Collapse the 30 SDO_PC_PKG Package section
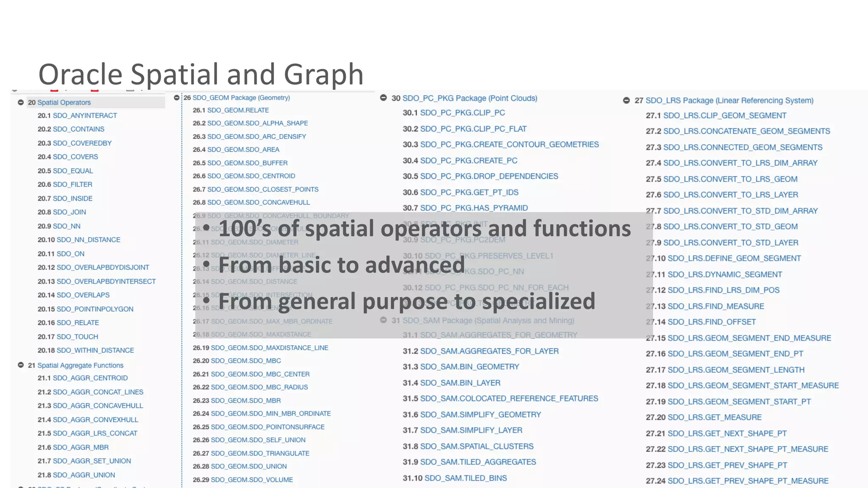Image resolution: width=868 pixels, height=488 pixels. click(x=384, y=98)
